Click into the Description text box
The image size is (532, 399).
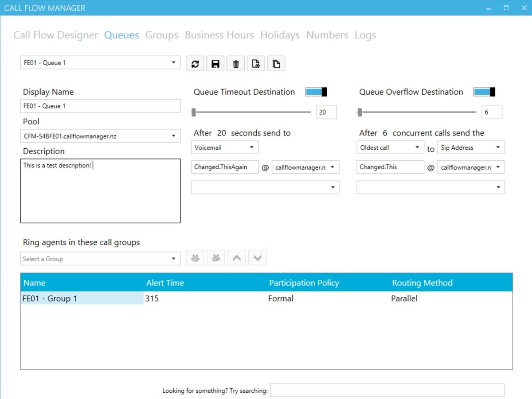(101, 191)
